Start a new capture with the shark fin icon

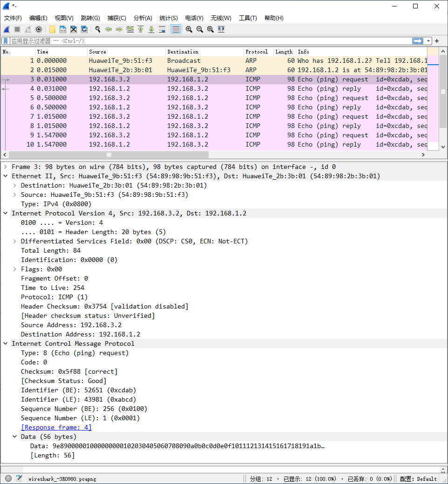coord(7,29)
